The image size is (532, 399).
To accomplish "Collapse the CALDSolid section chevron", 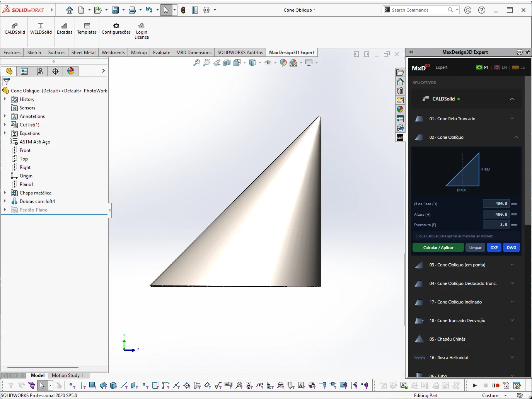I will pos(512,99).
